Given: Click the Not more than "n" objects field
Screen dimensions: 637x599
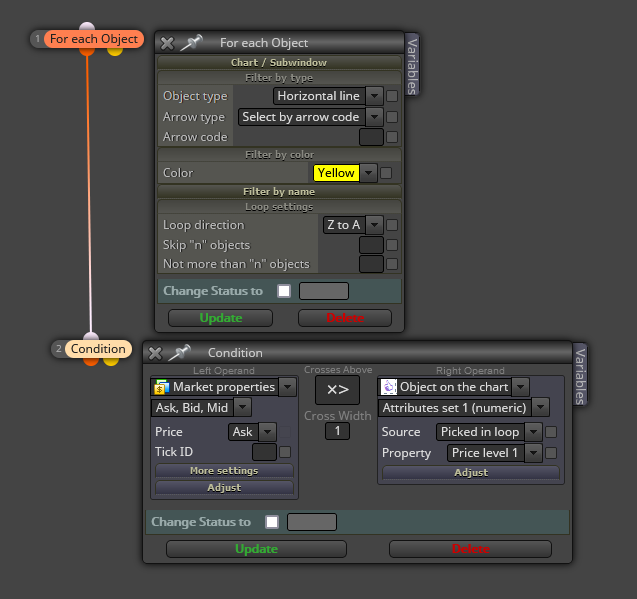Looking at the screenshot, I should 371,264.
